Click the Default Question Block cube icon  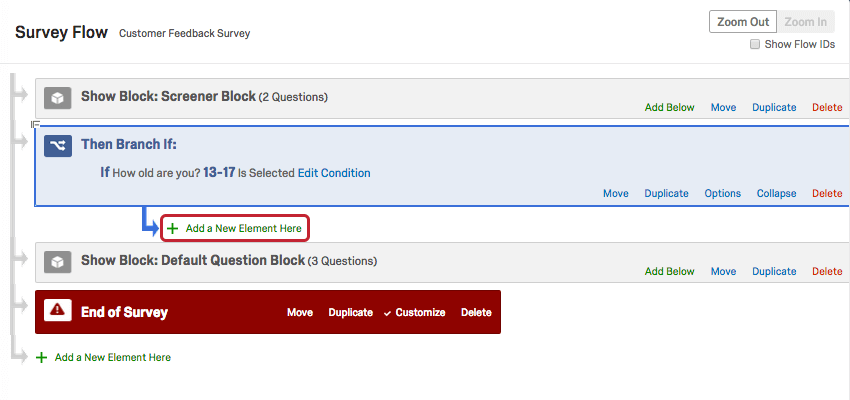tap(58, 262)
